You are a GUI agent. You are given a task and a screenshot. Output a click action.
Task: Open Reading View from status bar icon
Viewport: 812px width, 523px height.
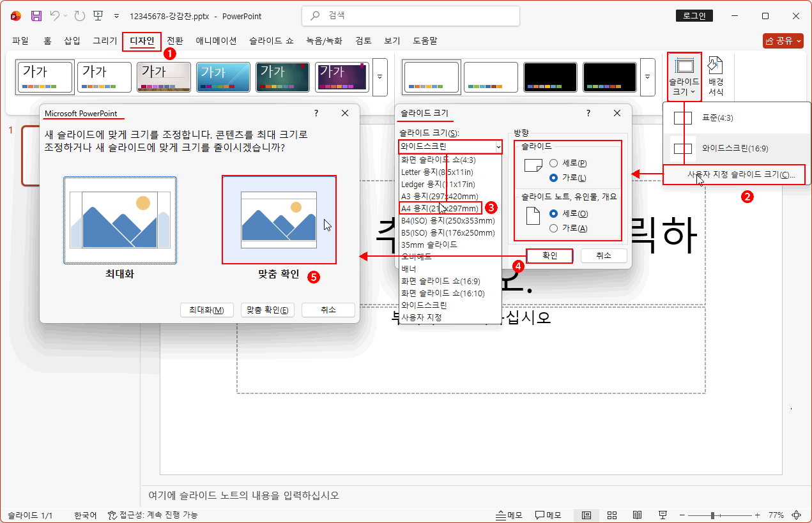coord(637,515)
